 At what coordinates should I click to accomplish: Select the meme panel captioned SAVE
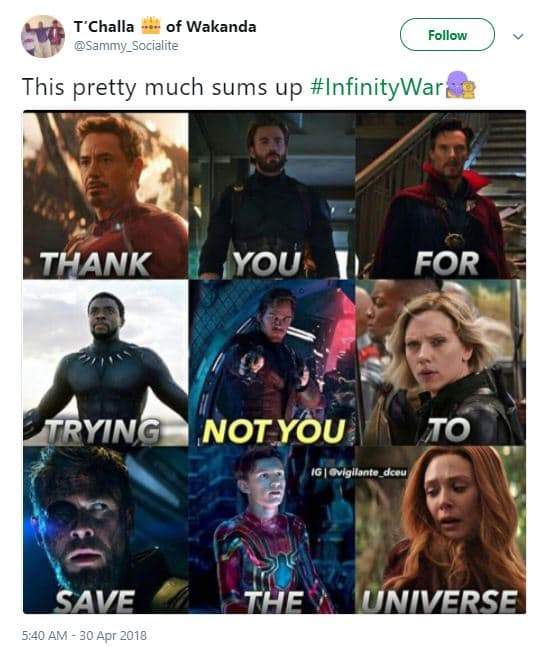(x=105, y=530)
